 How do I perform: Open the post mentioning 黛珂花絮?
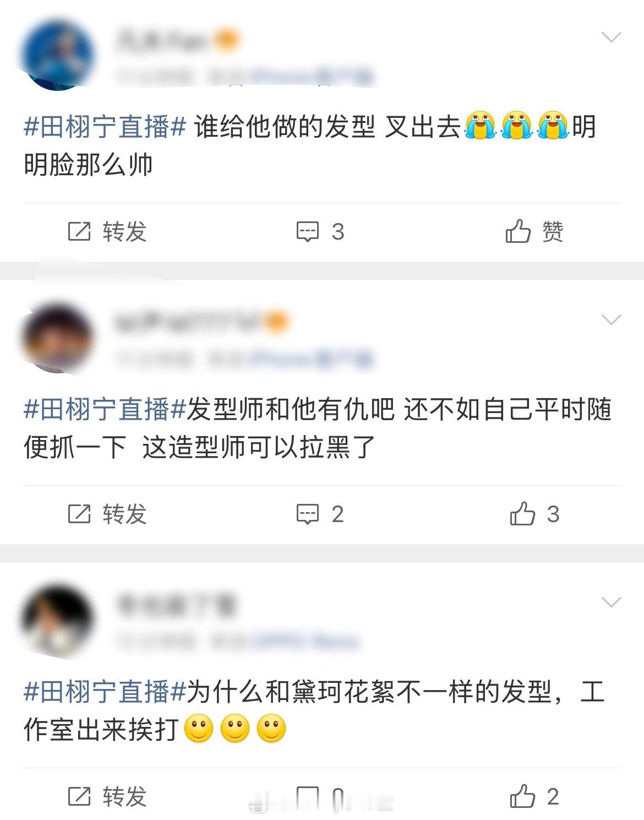pyautogui.click(x=314, y=711)
